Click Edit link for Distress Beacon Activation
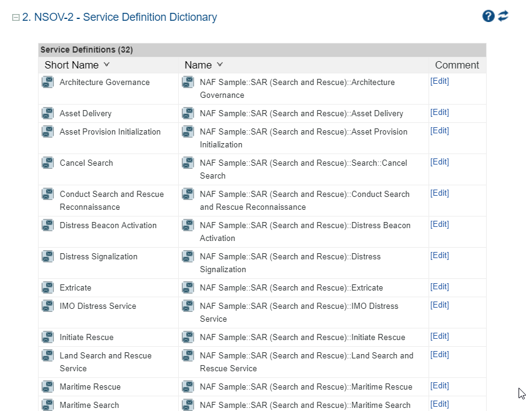The width and height of the screenshot is (532, 411). point(440,224)
